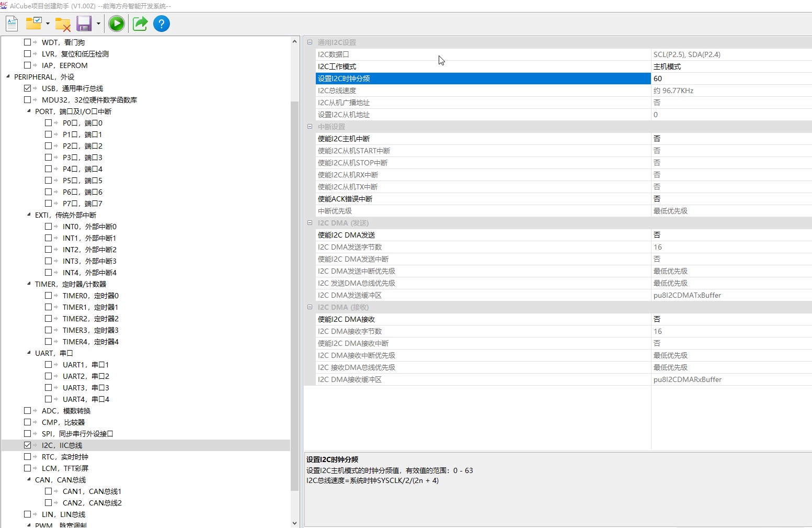The height and width of the screenshot is (528, 812).
Task: Collapse the 通用I2C设置 property group
Action: [310, 42]
